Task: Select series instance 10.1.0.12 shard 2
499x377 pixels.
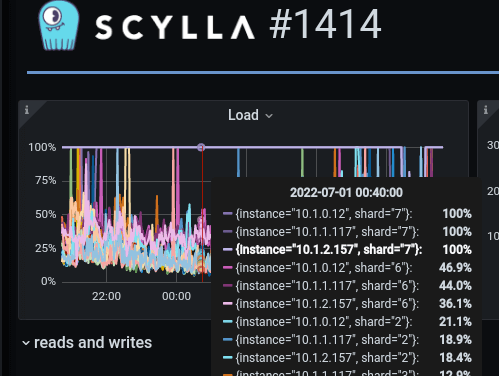Action: [324, 322]
